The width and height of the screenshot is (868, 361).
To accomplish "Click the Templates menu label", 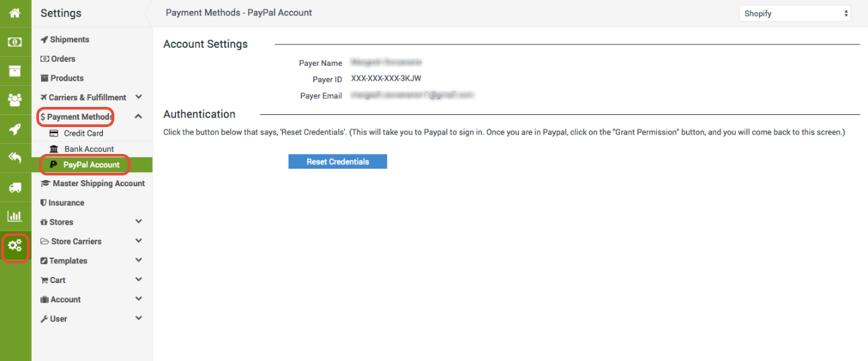I will point(68,261).
